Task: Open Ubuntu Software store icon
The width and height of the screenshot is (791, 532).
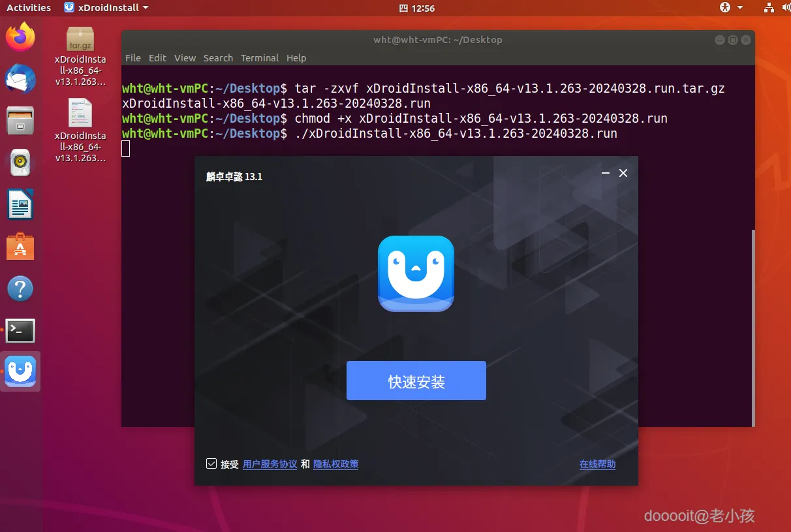Action: (x=20, y=247)
